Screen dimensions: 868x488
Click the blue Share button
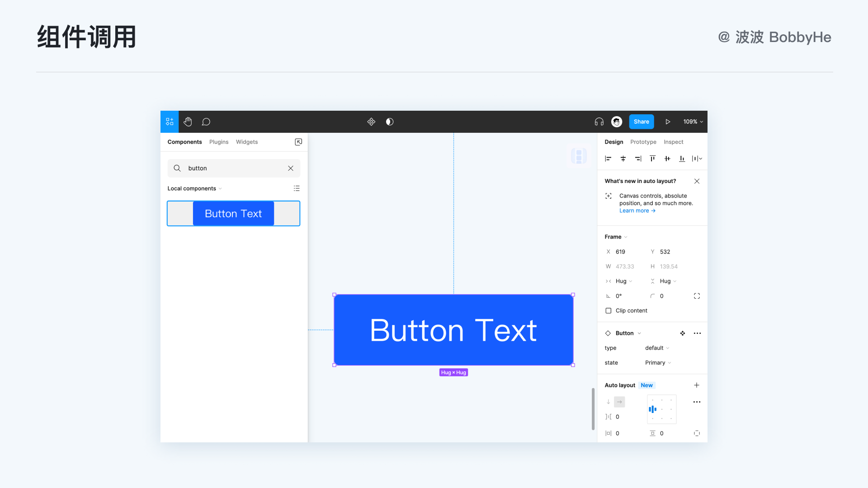coord(641,122)
